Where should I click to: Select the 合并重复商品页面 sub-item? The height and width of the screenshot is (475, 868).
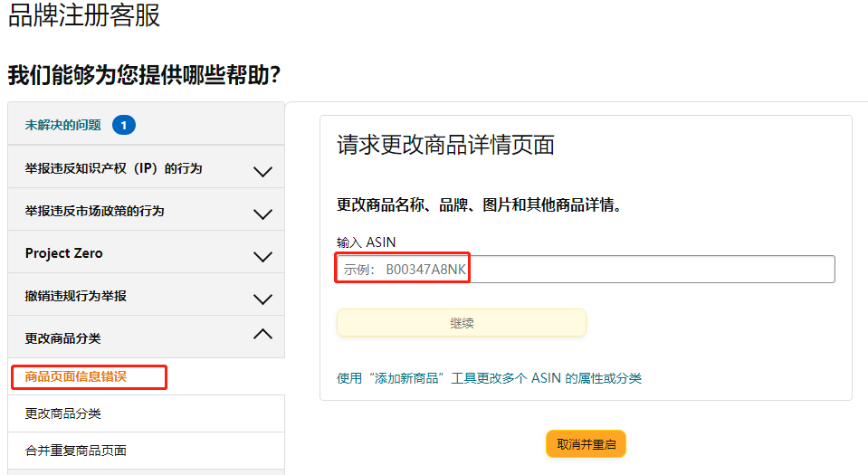(76, 450)
